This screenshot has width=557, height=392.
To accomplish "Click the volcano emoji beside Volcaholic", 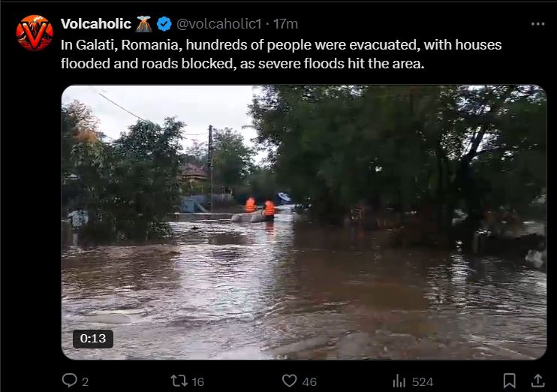I will point(144,24).
